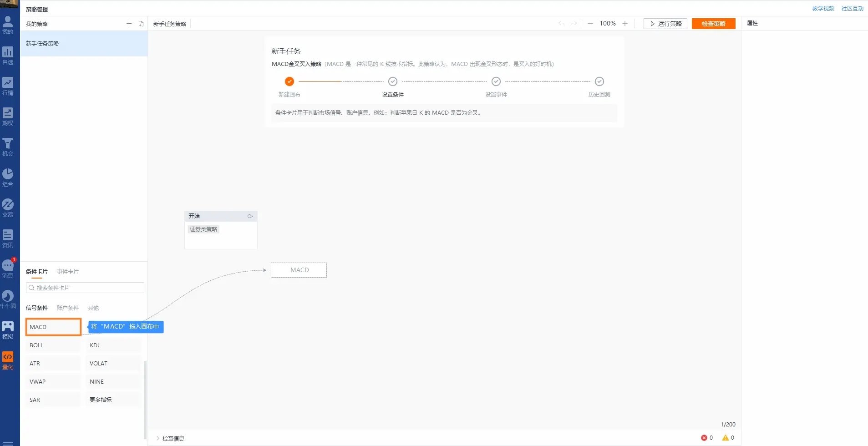868x446 pixels.
Task: Click the 运行策略 button
Action: point(665,24)
